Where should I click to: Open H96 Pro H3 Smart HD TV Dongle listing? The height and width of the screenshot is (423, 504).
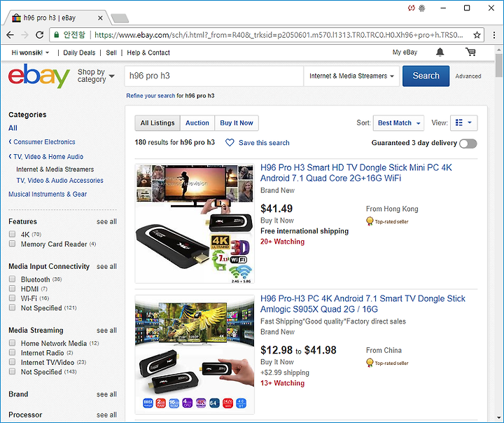coord(356,173)
